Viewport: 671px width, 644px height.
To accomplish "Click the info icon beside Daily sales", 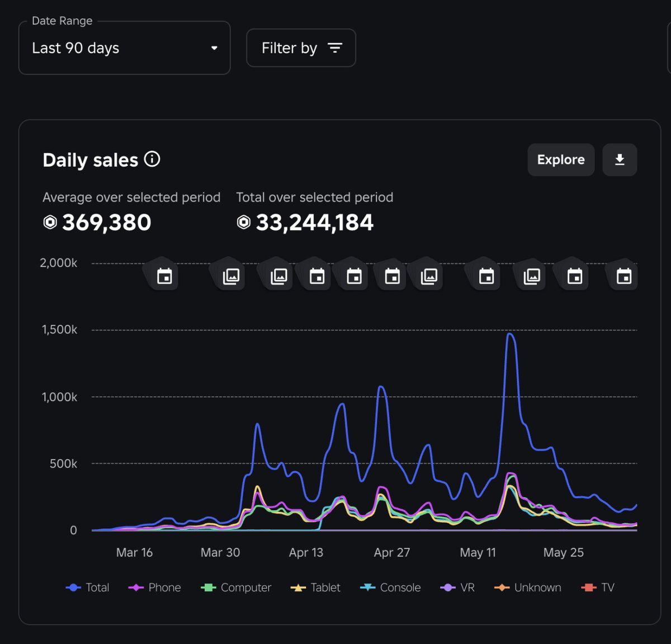I will pos(152,159).
